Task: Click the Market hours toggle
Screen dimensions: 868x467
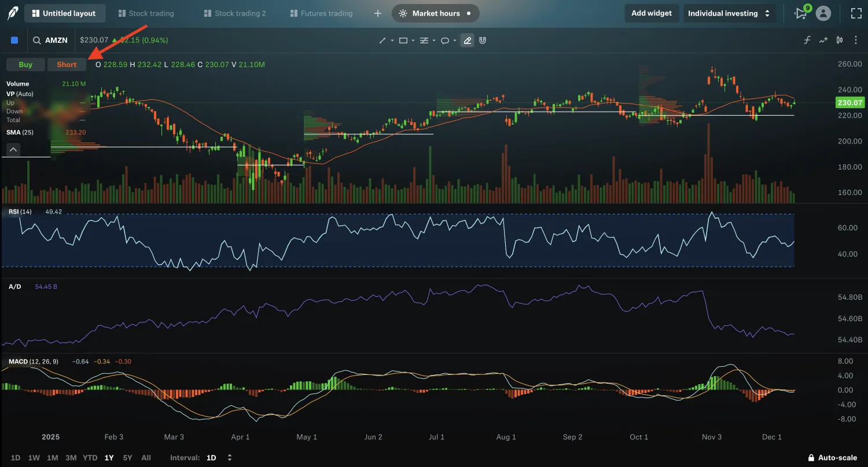Action: click(435, 13)
